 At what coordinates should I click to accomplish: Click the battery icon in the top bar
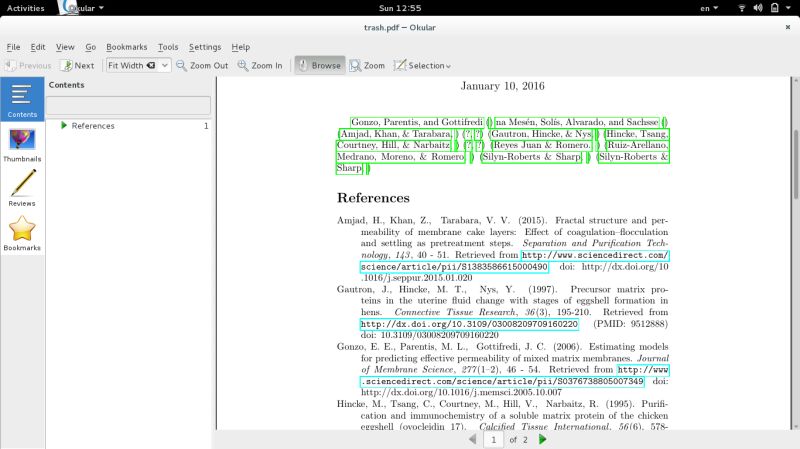coord(774,8)
